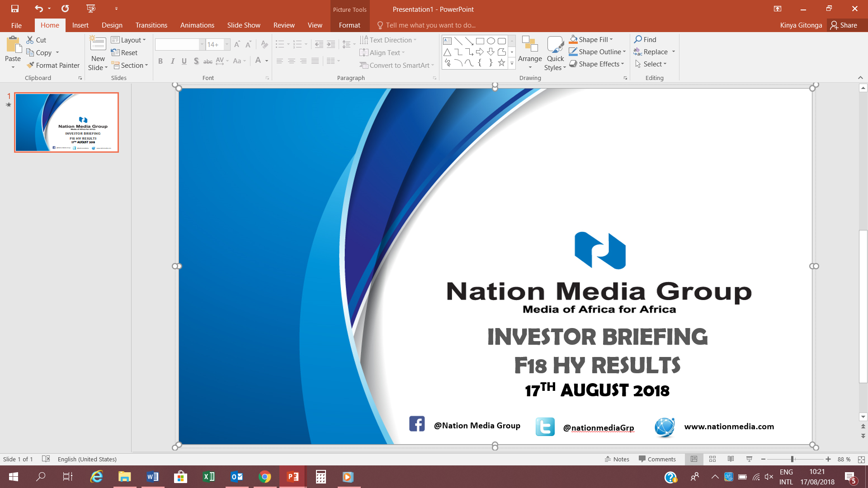Click Format Painter brush icon
Screen dimensions: 868x488
30,65
